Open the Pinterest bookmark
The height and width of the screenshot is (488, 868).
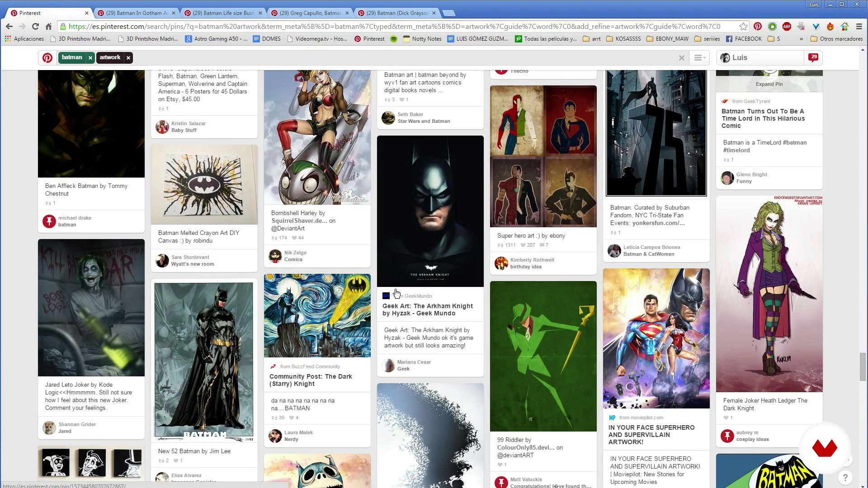tap(370, 39)
